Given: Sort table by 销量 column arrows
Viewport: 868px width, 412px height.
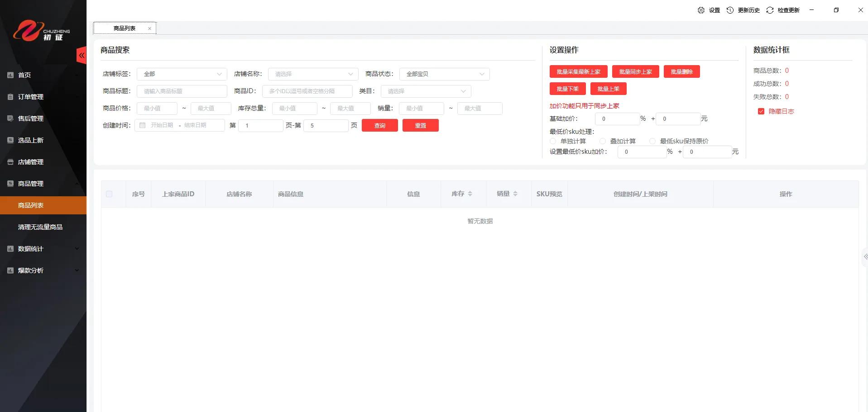Looking at the screenshot, I should (x=515, y=194).
